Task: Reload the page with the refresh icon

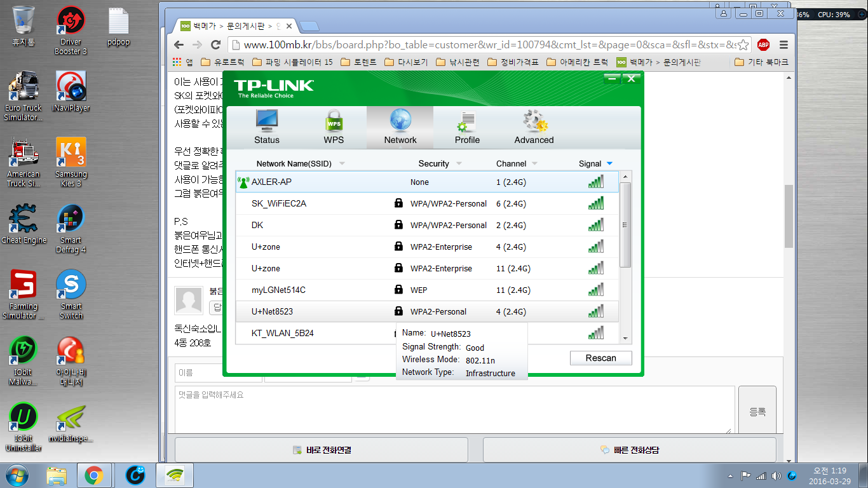Action: point(216,44)
